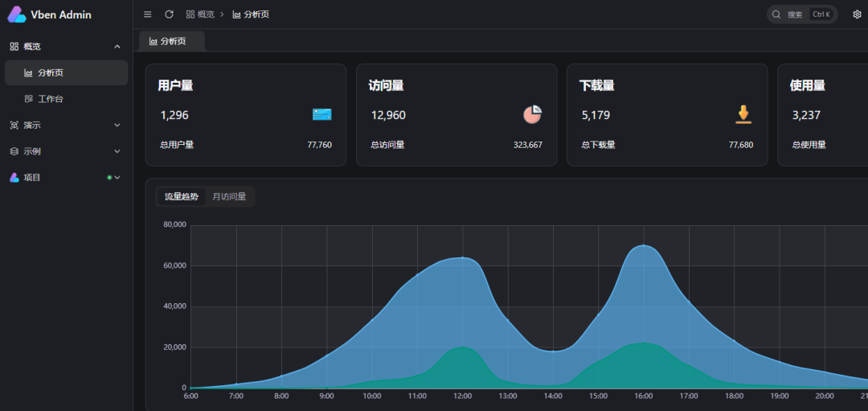Click the orange download icon

click(743, 115)
